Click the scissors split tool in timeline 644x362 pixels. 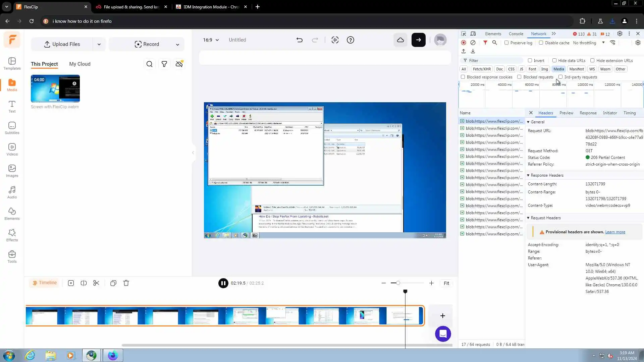click(96, 283)
